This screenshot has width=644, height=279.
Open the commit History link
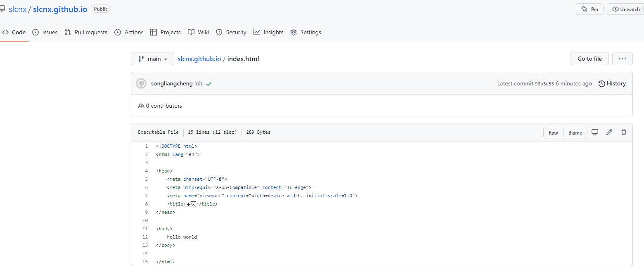[612, 83]
